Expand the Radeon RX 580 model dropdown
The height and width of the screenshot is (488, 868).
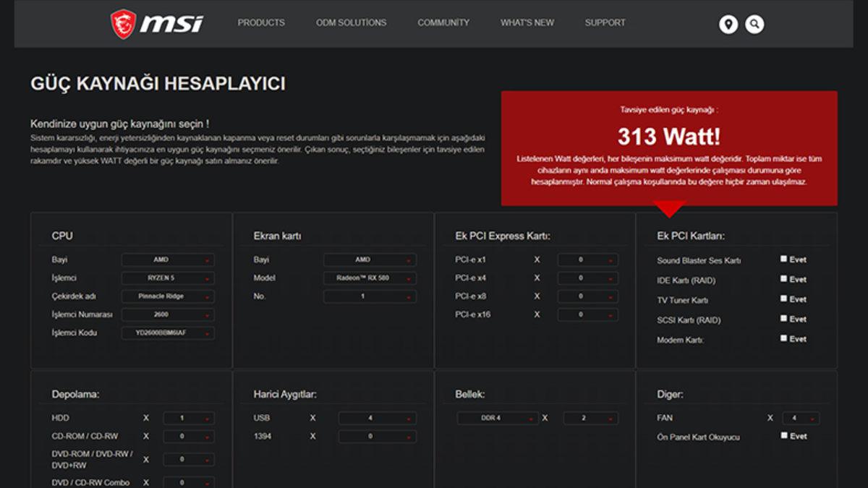tap(370, 278)
